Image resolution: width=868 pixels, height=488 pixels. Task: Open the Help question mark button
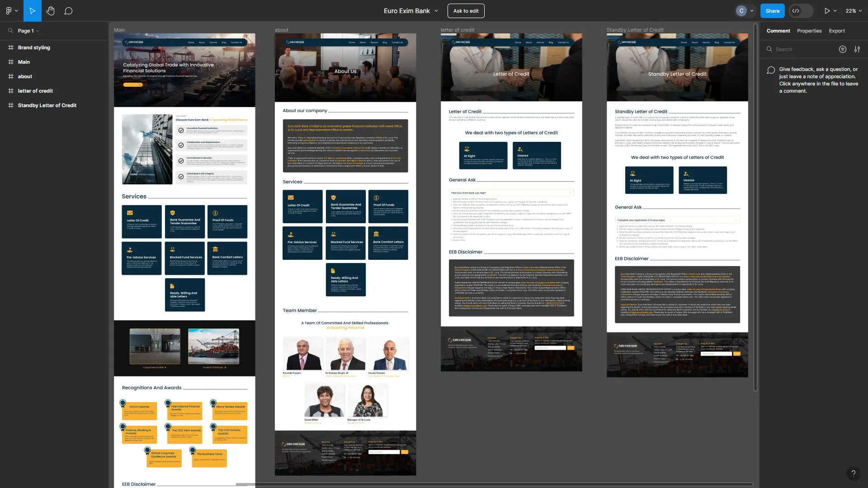[853, 473]
